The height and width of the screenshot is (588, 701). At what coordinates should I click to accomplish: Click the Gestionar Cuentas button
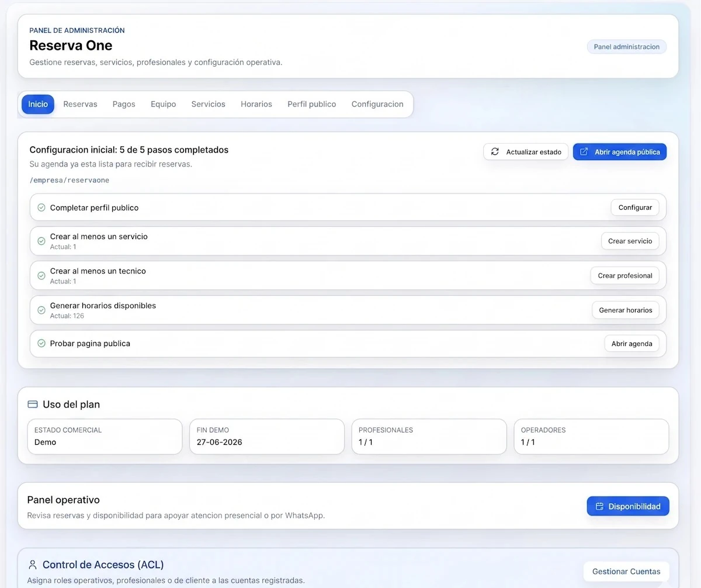point(626,572)
